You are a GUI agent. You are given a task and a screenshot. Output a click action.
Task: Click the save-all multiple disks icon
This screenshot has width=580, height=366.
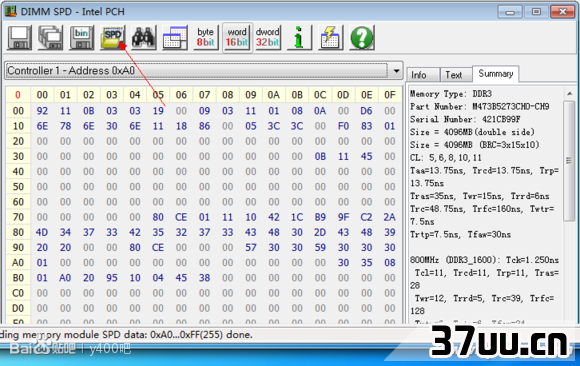50,38
